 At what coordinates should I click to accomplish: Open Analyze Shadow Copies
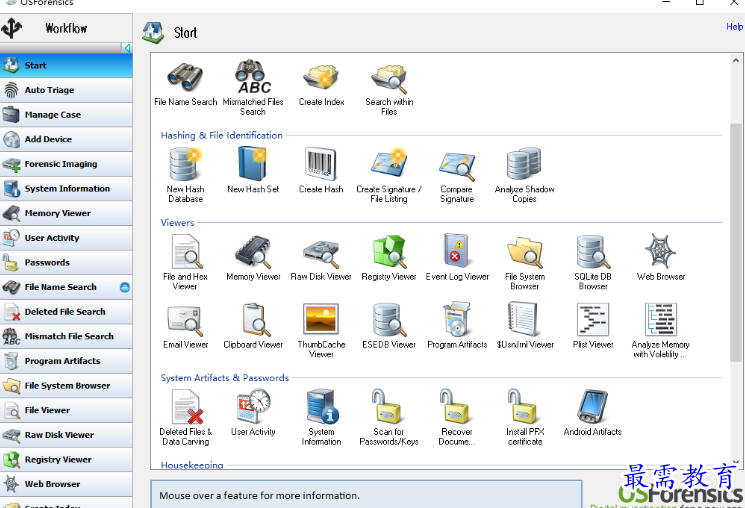(x=525, y=164)
